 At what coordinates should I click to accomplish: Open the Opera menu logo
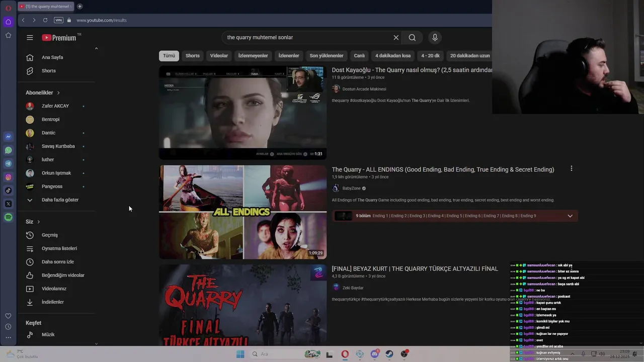[x=8, y=8]
